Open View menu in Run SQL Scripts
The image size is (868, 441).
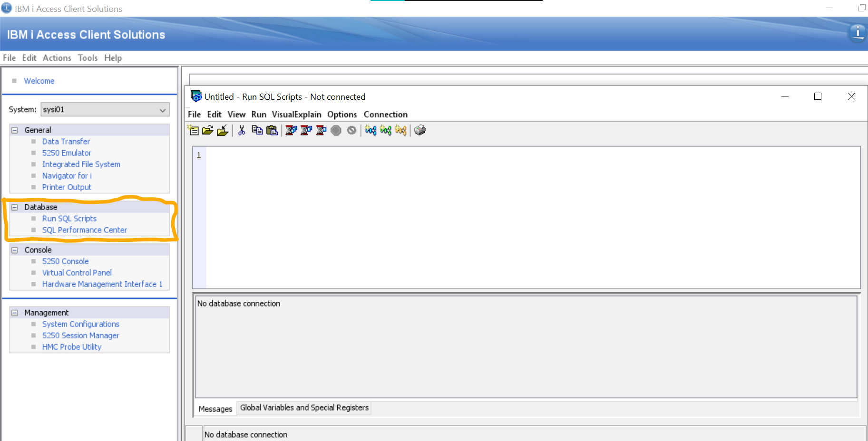point(236,115)
